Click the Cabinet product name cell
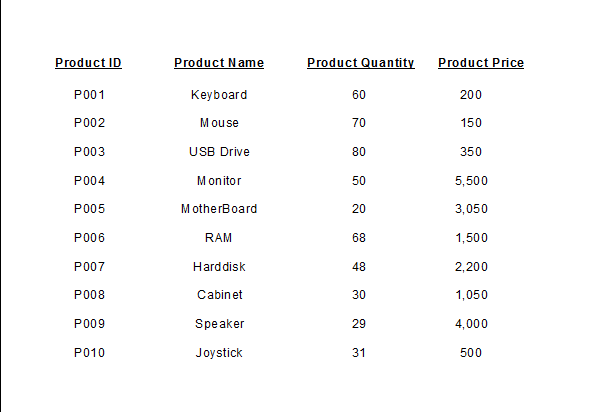The height and width of the screenshot is (412, 612). tap(219, 295)
